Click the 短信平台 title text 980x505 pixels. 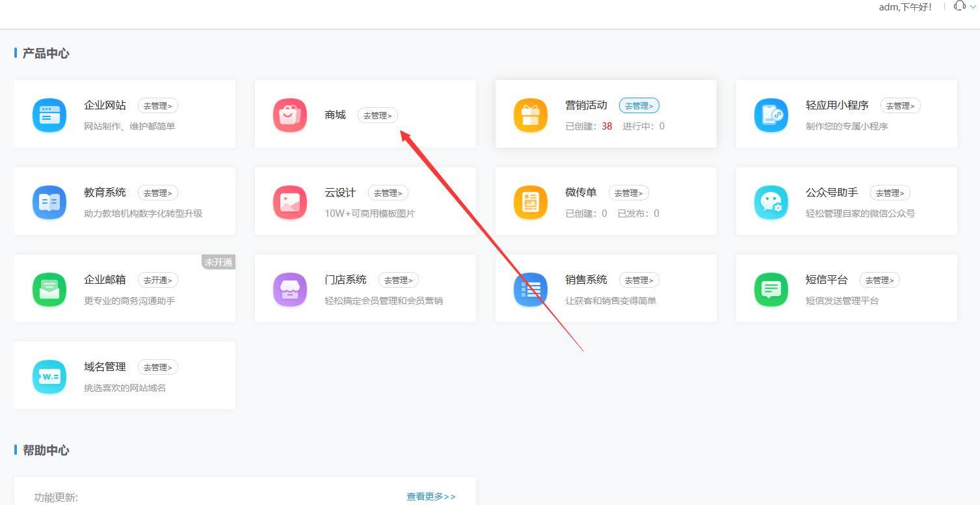pyautogui.click(x=827, y=279)
